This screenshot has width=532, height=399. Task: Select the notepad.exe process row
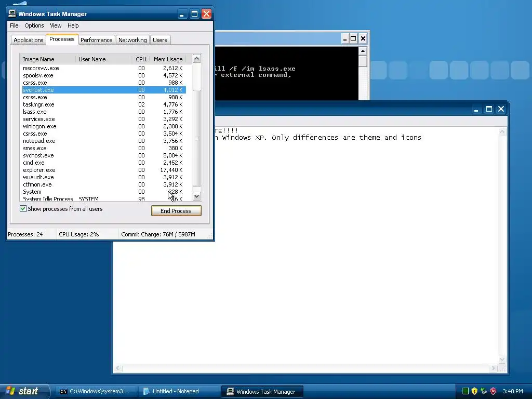tap(104, 141)
